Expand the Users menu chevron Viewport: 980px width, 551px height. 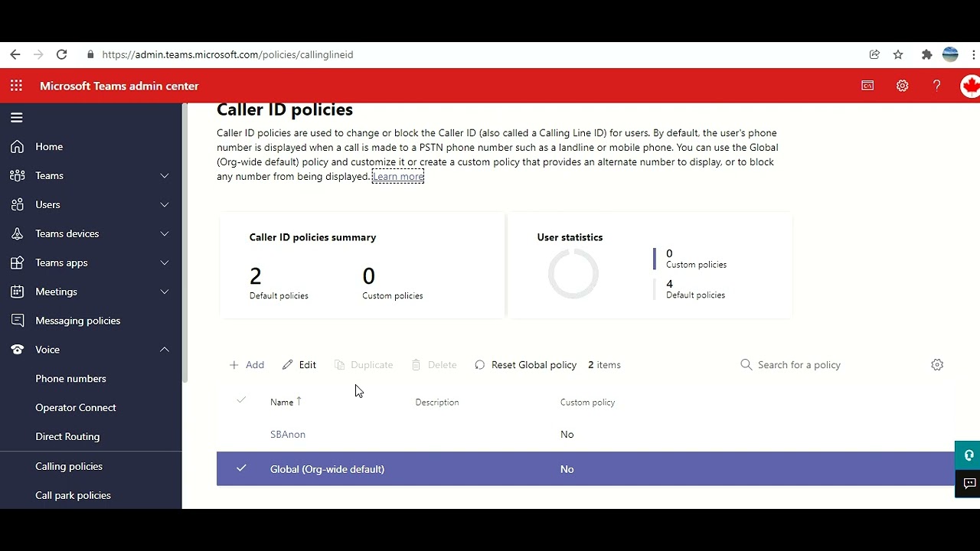[x=165, y=205]
